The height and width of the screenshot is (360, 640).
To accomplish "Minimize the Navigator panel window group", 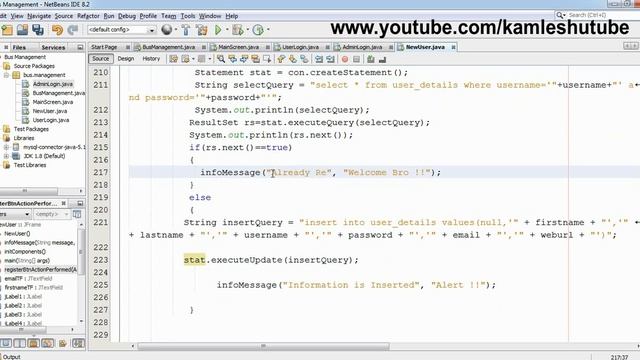I will coord(80,203).
